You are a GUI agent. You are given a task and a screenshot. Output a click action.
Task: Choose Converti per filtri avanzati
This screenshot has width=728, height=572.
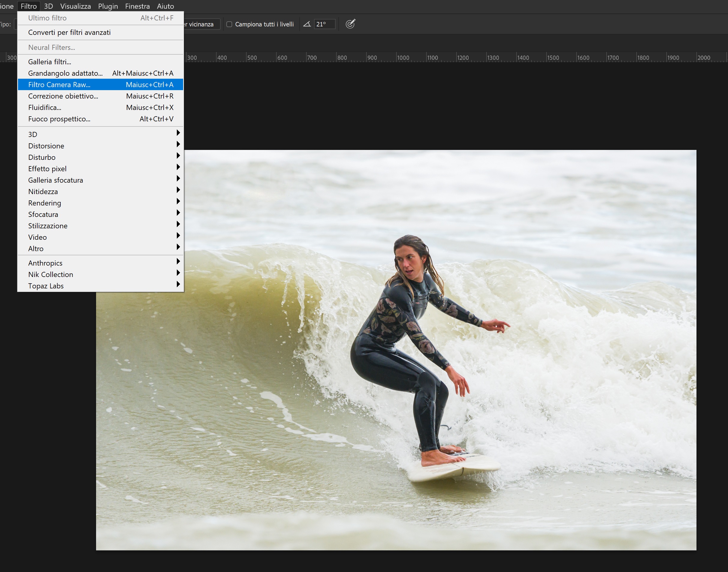pyautogui.click(x=100, y=32)
